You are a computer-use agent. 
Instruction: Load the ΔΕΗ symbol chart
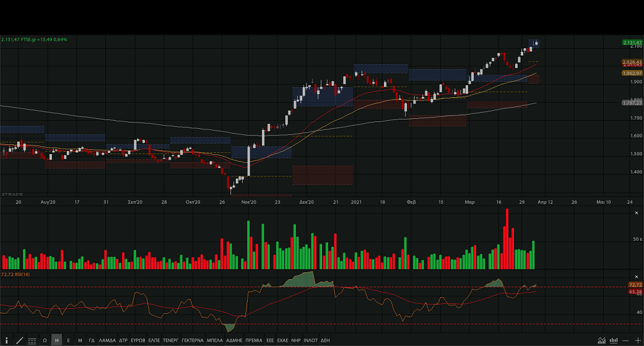[325, 340]
